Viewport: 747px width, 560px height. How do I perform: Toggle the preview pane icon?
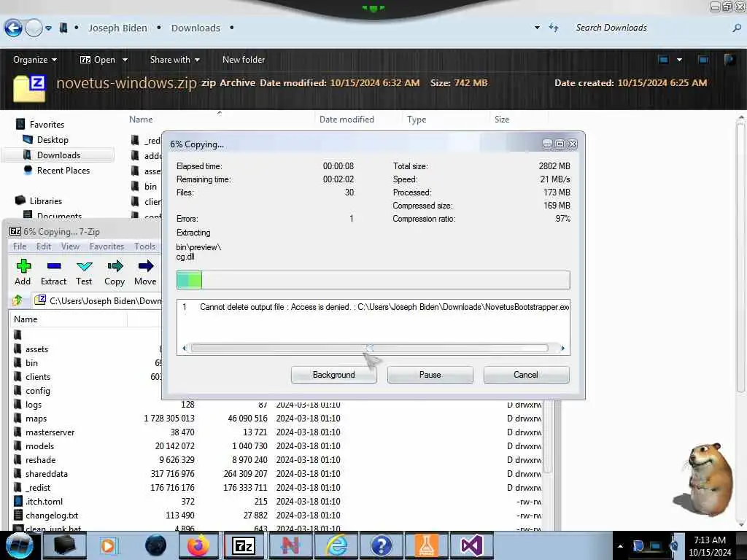coord(703,60)
